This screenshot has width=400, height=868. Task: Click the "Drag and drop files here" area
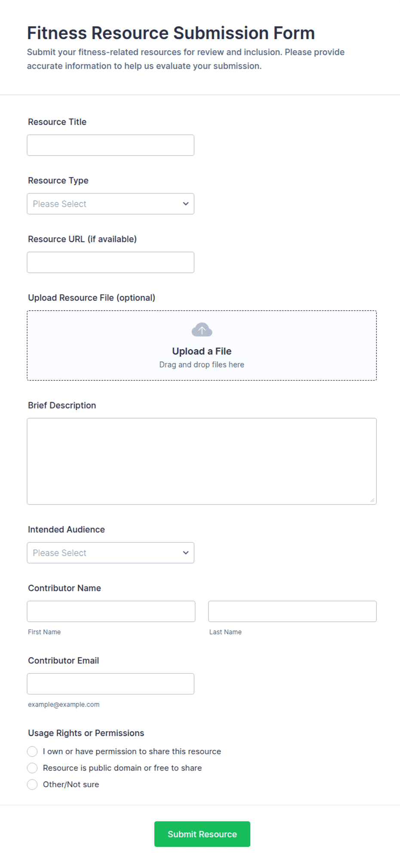pyautogui.click(x=202, y=364)
